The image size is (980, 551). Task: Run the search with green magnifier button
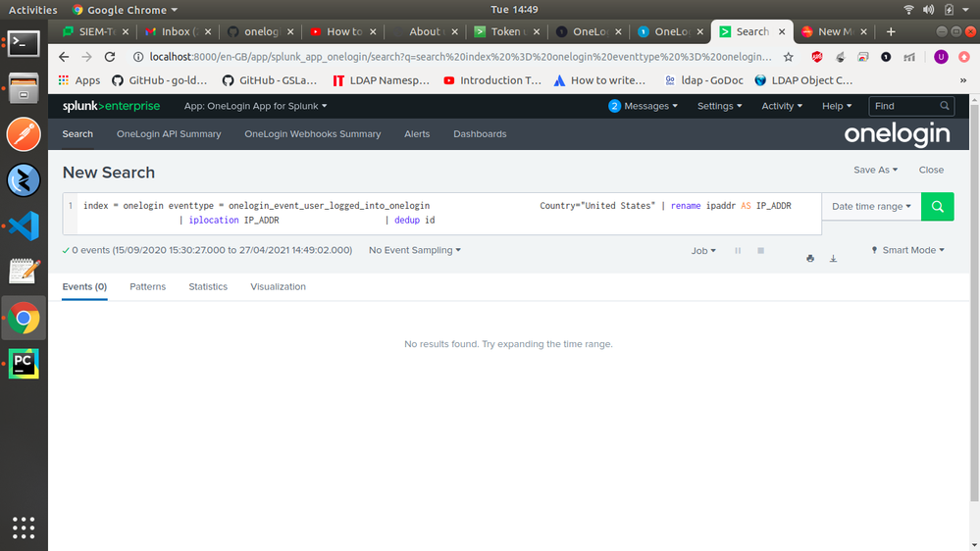coord(937,207)
